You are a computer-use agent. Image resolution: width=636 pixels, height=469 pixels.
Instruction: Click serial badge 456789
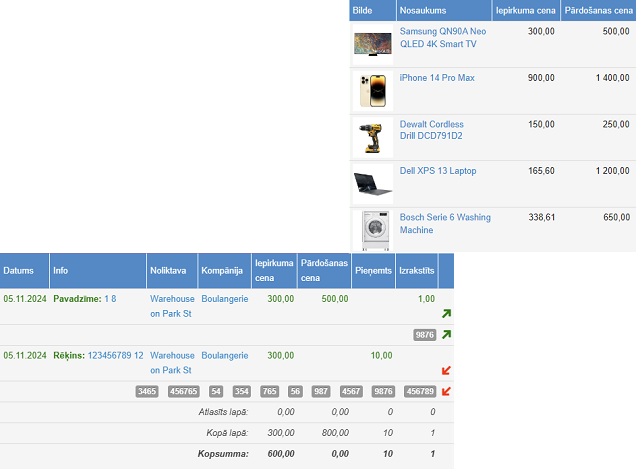pos(420,392)
